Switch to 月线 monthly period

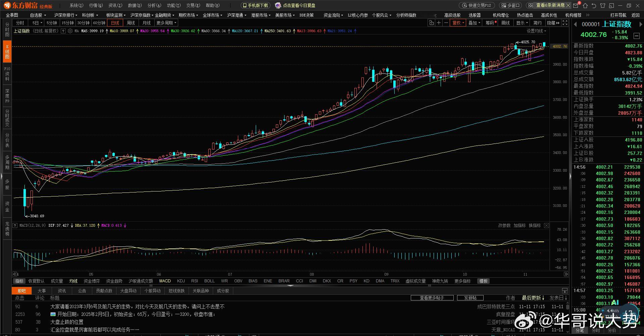tap(147, 23)
